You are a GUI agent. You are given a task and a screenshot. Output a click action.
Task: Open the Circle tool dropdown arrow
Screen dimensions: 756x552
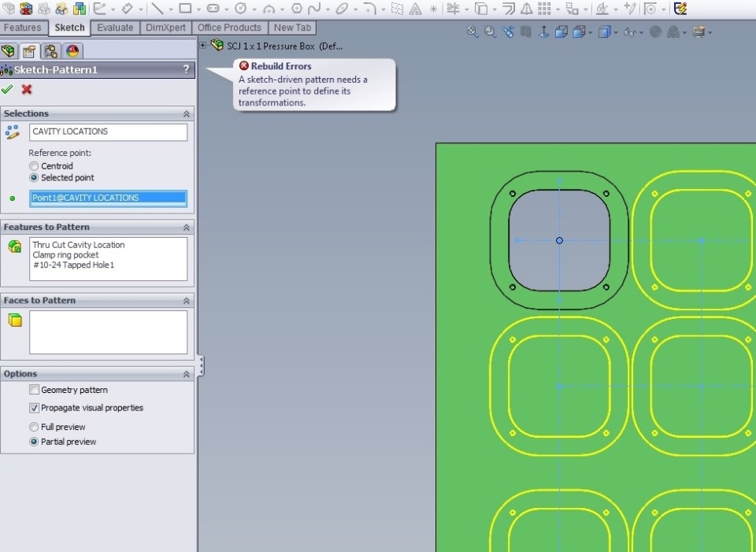point(254,9)
